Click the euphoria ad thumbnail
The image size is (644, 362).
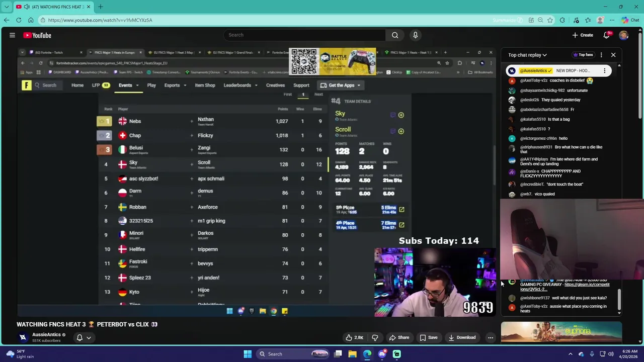[561, 332]
